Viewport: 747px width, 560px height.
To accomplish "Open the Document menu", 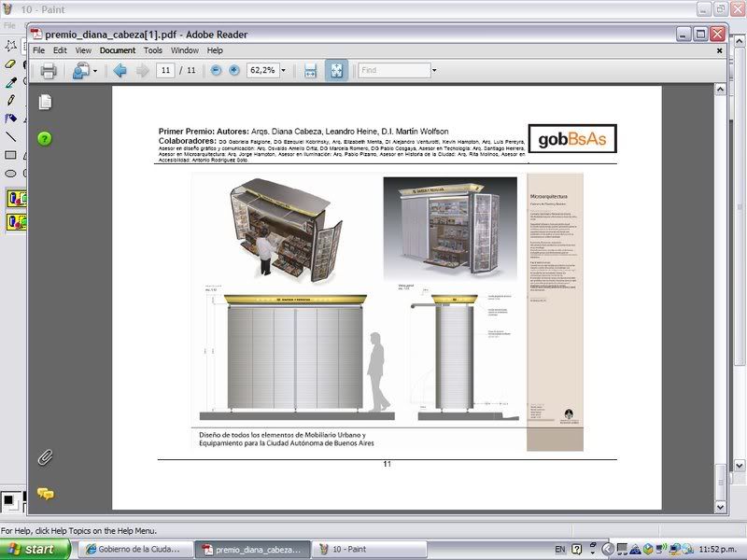I will (x=118, y=50).
